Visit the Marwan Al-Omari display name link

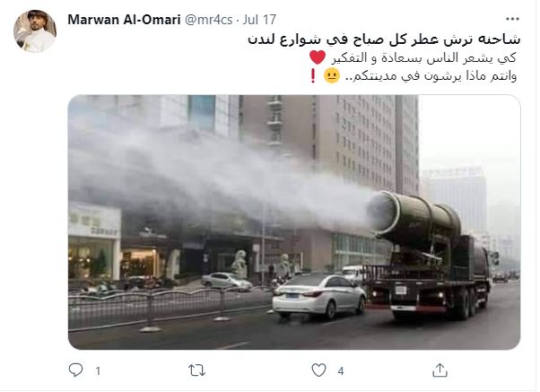124,20
